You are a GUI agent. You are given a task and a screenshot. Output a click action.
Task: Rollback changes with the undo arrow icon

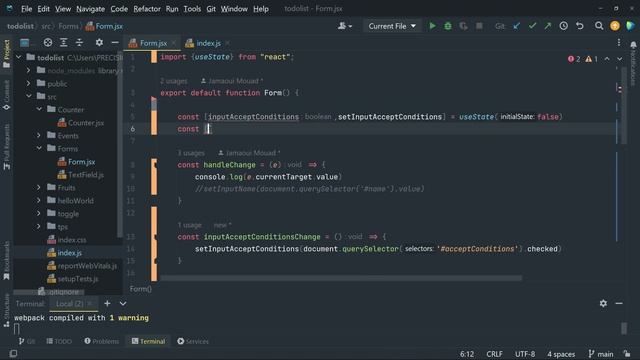[x=580, y=26]
